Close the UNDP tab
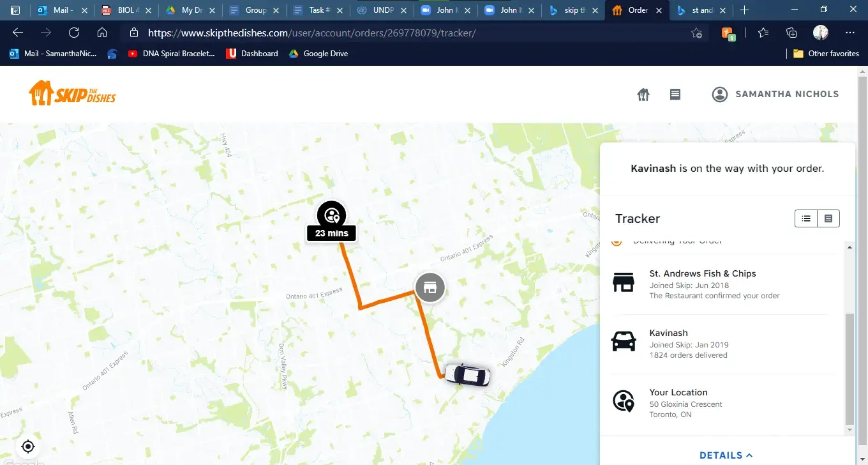Viewport: 868px width, 465px height. (403, 10)
